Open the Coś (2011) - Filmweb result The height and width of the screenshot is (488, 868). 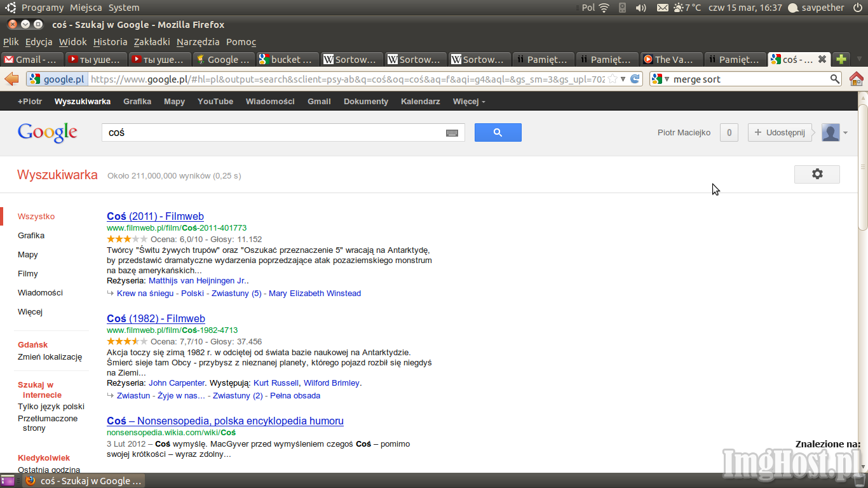[155, 216]
